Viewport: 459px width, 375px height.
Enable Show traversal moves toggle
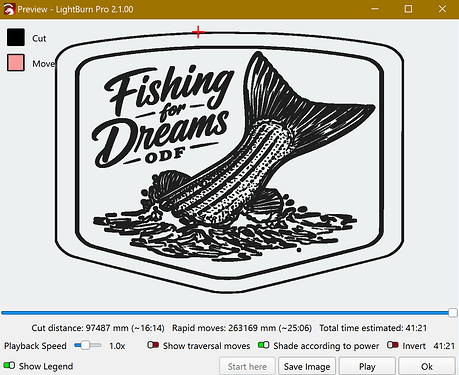153,345
